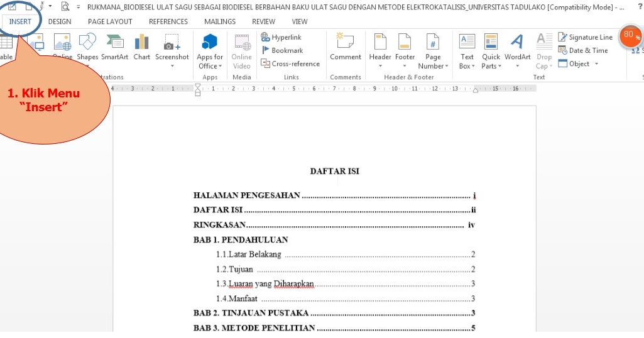Click the BAB 2. TINJAUAN PUSTAKA line
Image resolution: width=644 pixels, height=338 pixels.
(334, 313)
